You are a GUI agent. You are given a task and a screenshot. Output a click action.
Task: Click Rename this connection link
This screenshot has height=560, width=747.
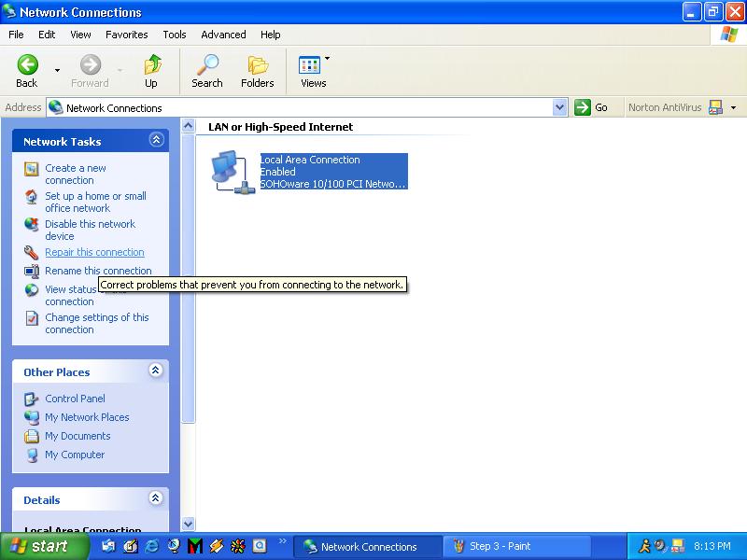tap(98, 271)
